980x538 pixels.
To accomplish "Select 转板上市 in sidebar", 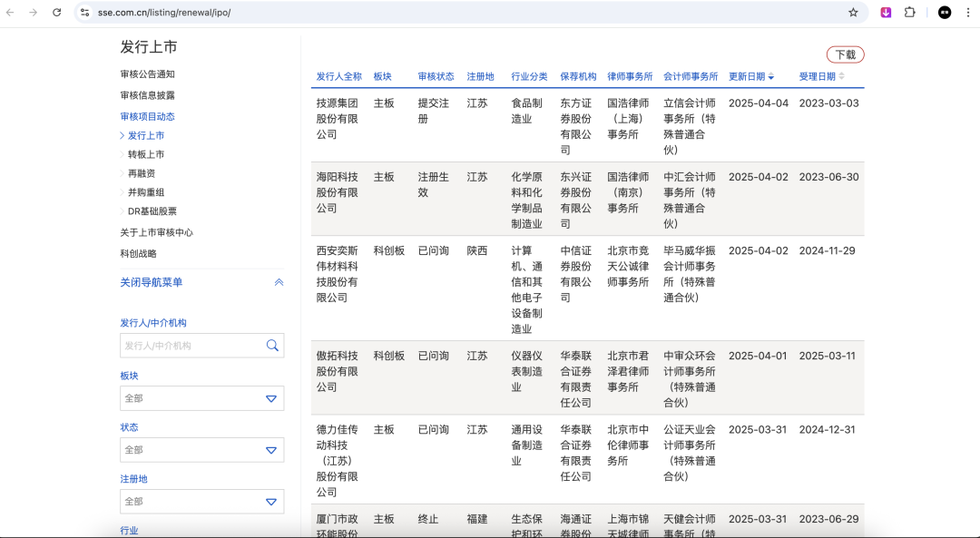I will click(146, 154).
